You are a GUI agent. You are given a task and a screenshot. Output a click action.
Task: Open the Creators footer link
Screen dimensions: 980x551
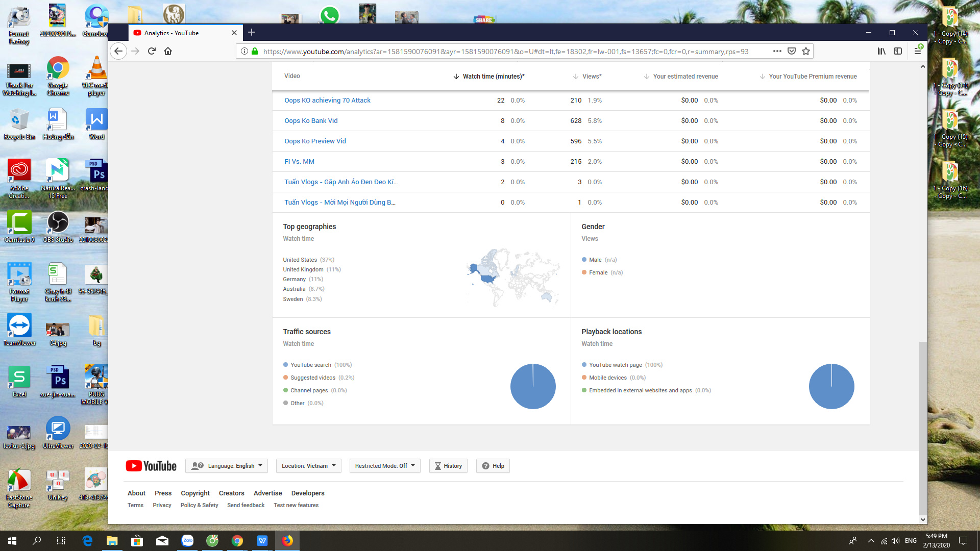231,493
